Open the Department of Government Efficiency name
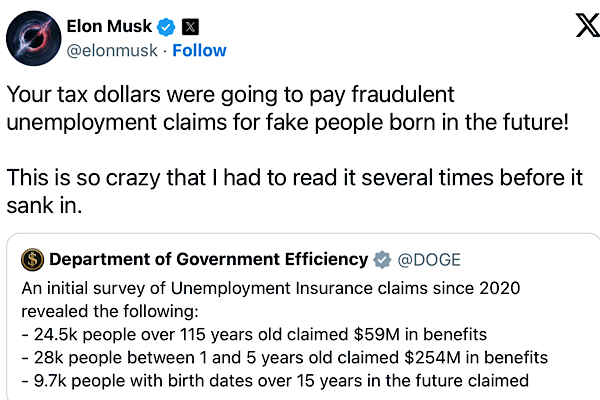The height and width of the screenshot is (400, 600). click(x=208, y=260)
